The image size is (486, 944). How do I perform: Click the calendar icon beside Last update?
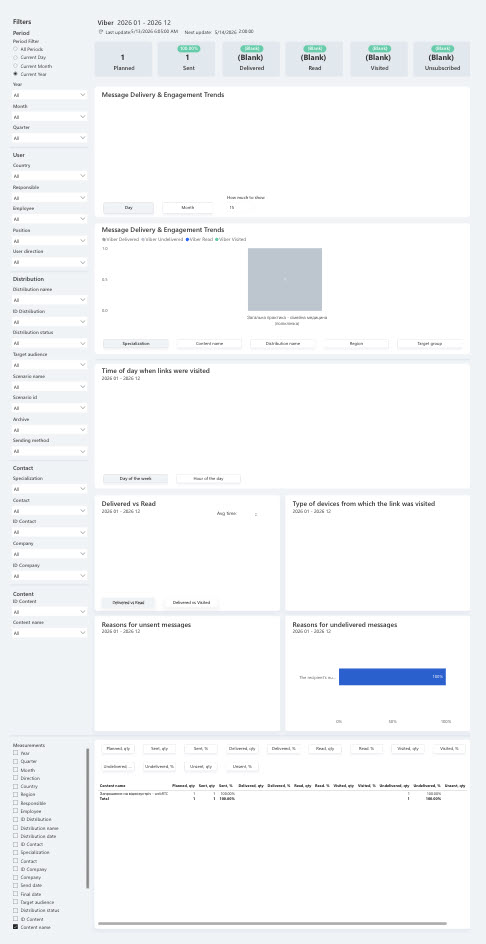[100, 32]
